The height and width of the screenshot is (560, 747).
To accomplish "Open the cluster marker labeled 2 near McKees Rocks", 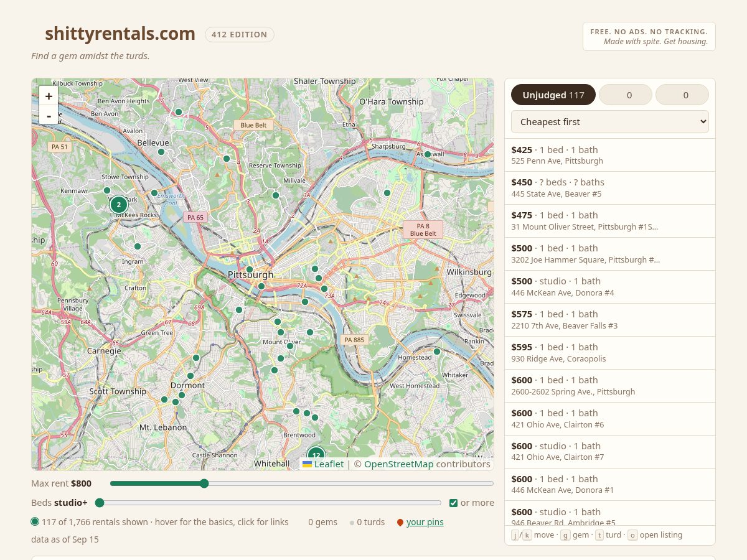I will (119, 205).
